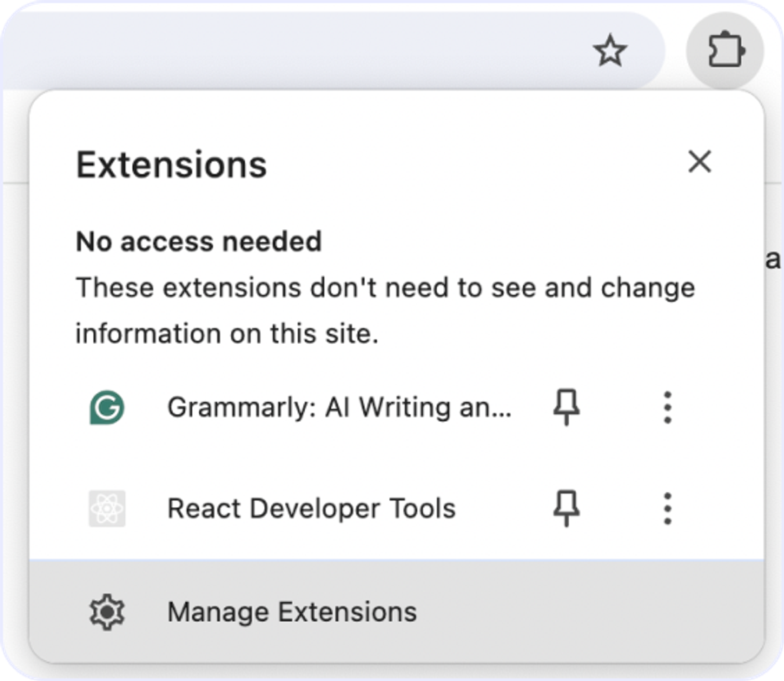784x681 pixels.
Task: Open more options for Grammarly
Action: click(667, 408)
